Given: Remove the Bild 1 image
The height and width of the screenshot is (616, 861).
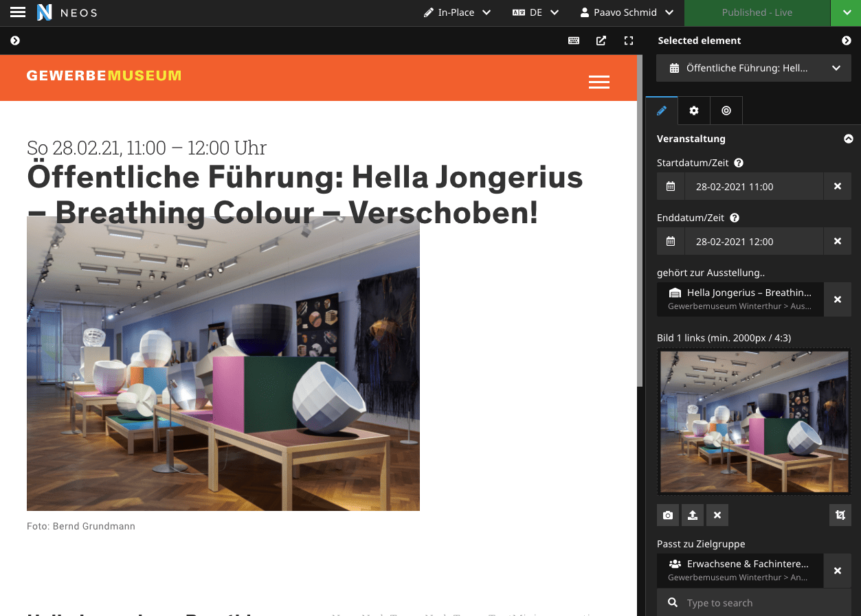Looking at the screenshot, I should 717,515.
